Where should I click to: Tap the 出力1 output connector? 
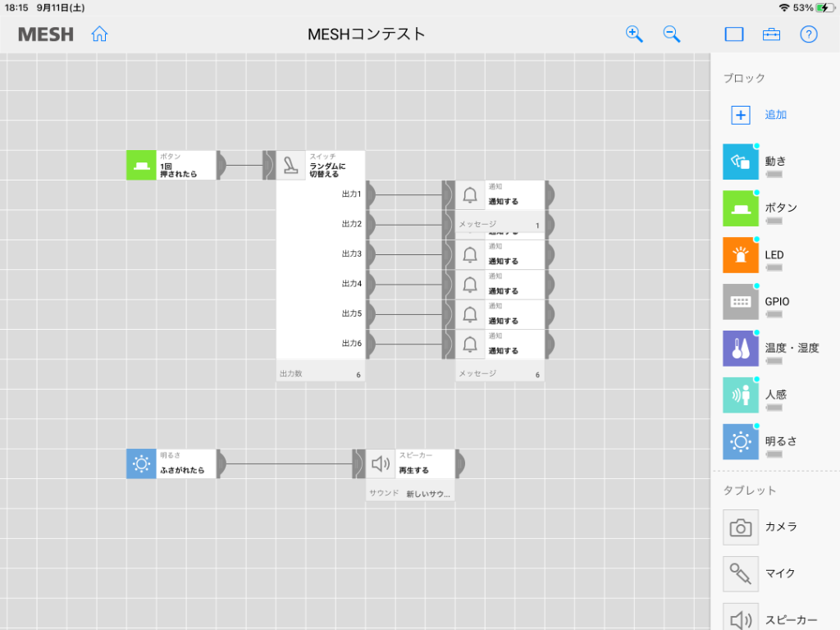point(370,194)
